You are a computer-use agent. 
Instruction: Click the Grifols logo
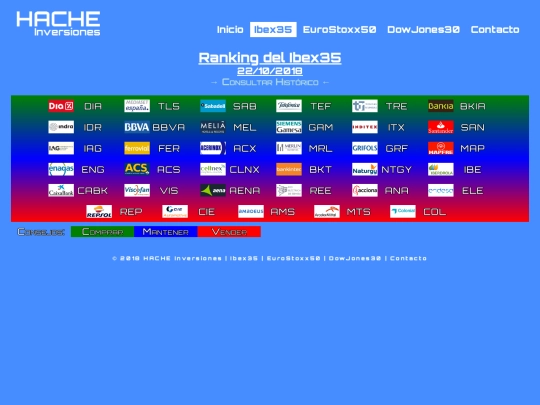point(365,148)
